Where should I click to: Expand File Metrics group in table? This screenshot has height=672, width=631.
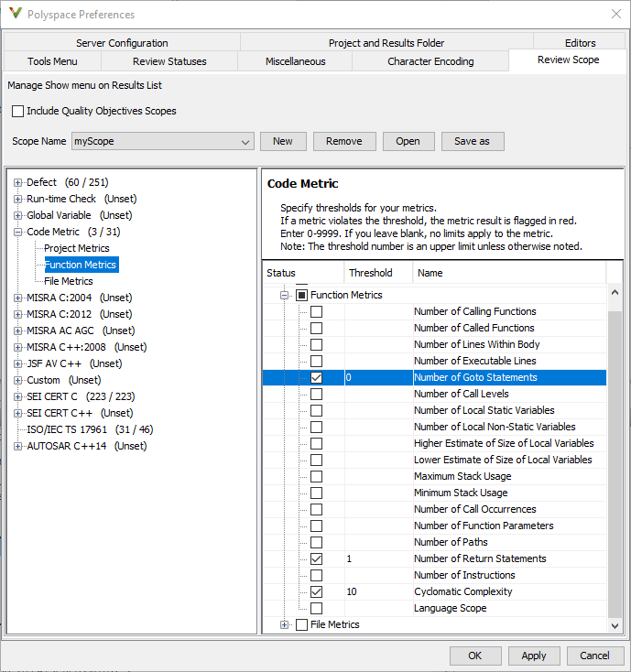coord(284,625)
